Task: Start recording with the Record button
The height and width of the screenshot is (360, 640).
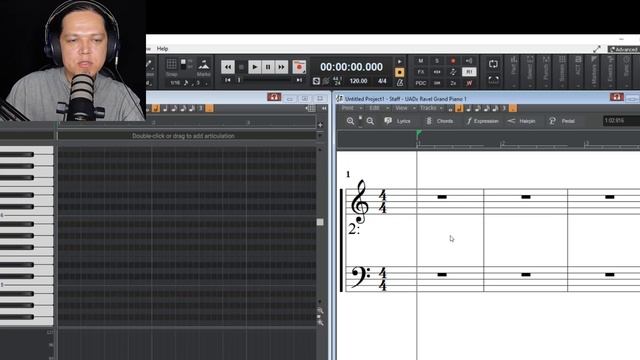Action: [x=299, y=67]
